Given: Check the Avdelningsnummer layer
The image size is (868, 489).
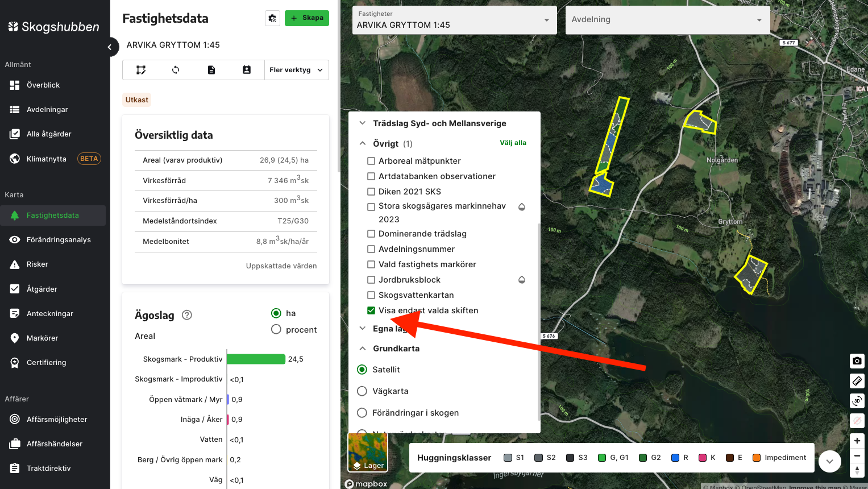Looking at the screenshot, I should tap(371, 249).
